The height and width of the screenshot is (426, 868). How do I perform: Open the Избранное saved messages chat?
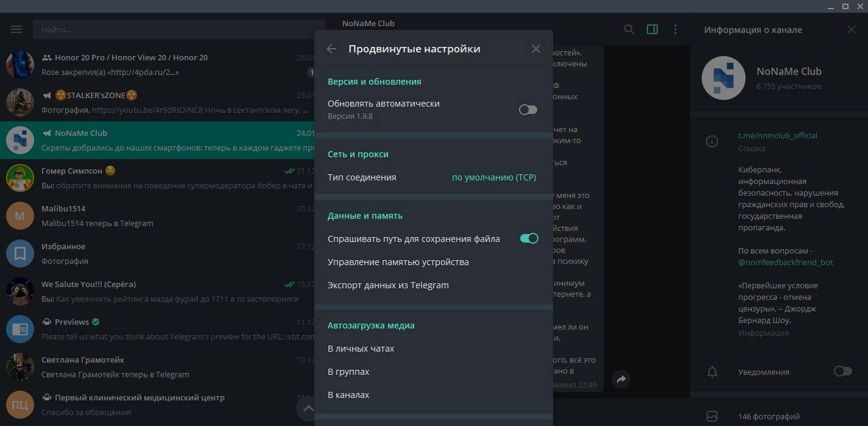tap(157, 254)
